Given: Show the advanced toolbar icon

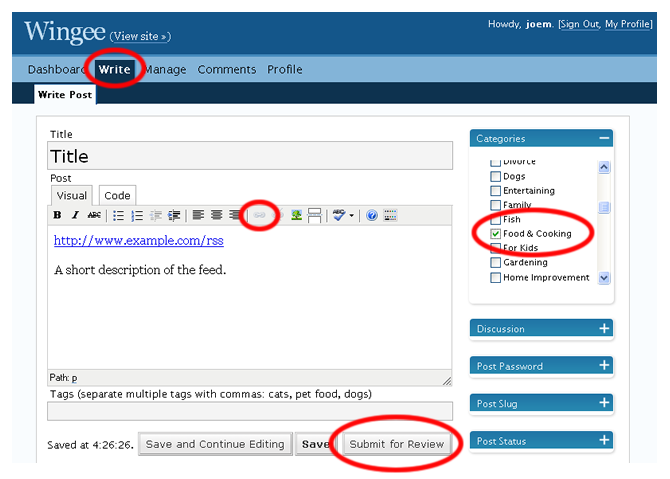Looking at the screenshot, I should tap(390, 215).
